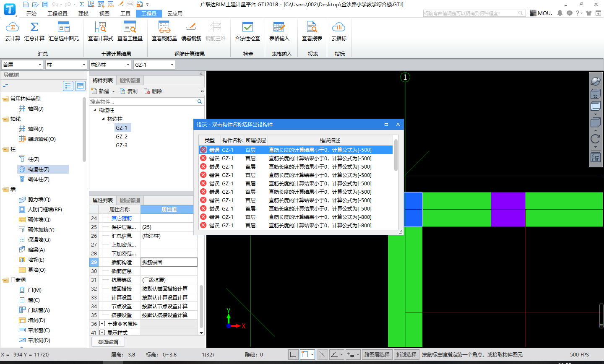604x364 pixels.
Task: Switch to the 工程设置 ribbon tab
Action: coord(57,13)
